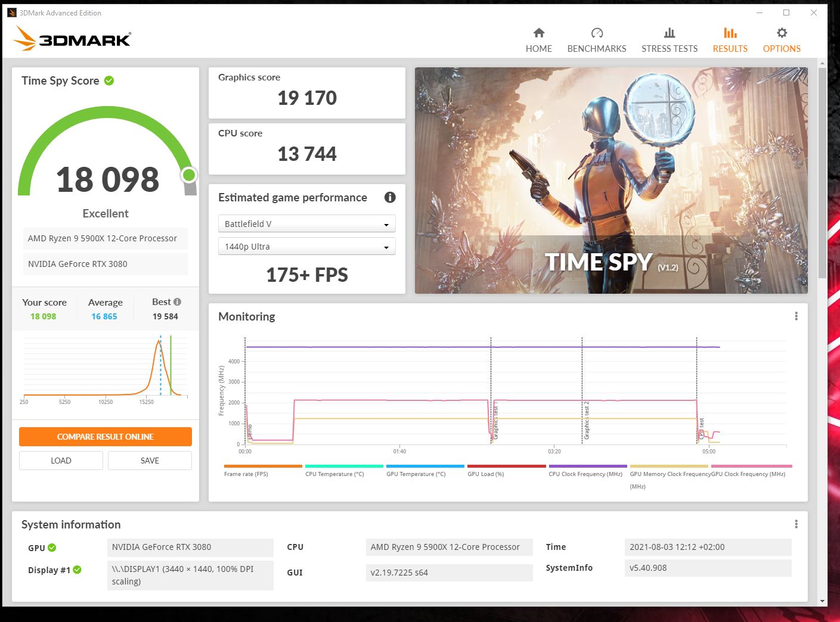The image size is (840, 622).
Task: Click the Time value 2021-08-03 12:12
Action: tap(708, 547)
